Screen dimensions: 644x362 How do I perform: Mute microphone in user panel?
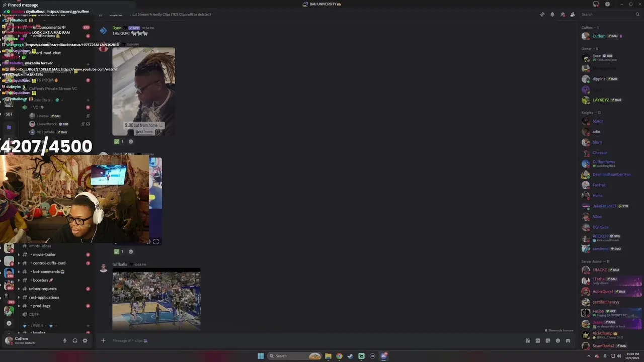(x=64, y=340)
